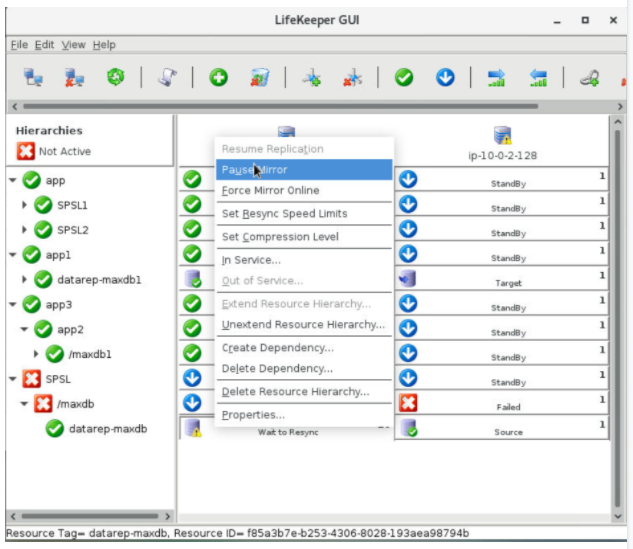633x549 pixels.
Task: Open the Edit menu
Action: pos(44,44)
